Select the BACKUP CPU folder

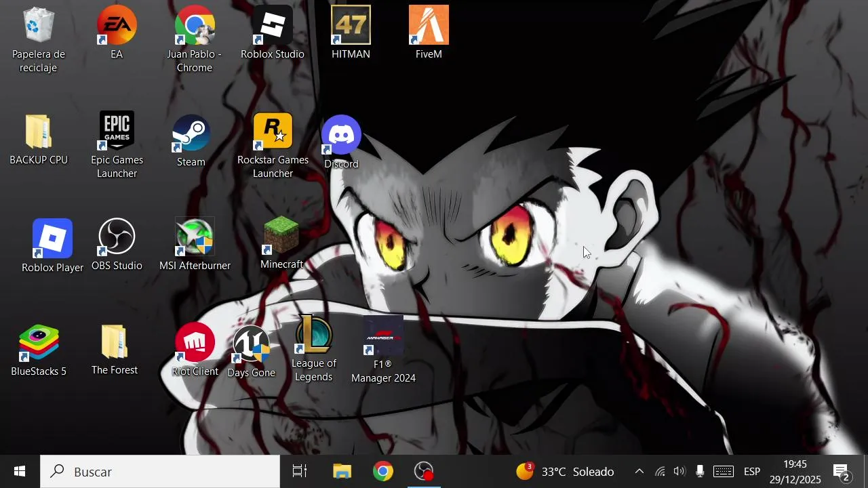tap(39, 140)
